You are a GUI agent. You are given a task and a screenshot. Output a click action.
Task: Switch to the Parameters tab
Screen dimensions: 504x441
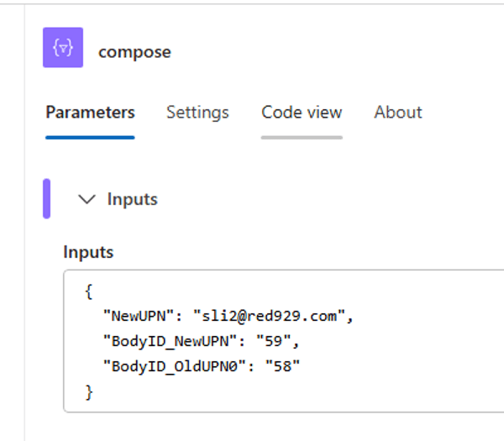click(91, 113)
